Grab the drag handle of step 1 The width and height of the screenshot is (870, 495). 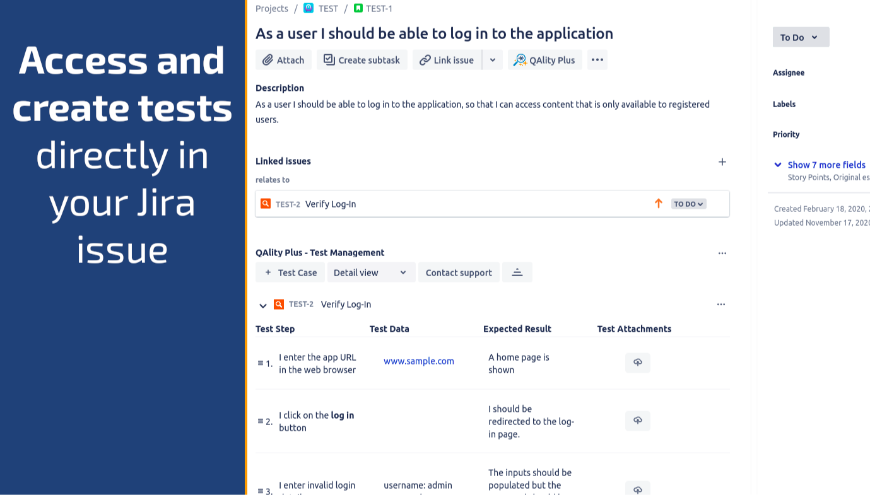click(x=260, y=363)
